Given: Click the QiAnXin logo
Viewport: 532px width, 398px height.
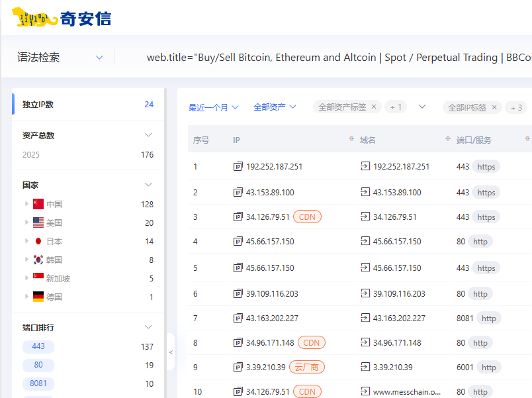Looking at the screenshot, I should [x=62, y=17].
